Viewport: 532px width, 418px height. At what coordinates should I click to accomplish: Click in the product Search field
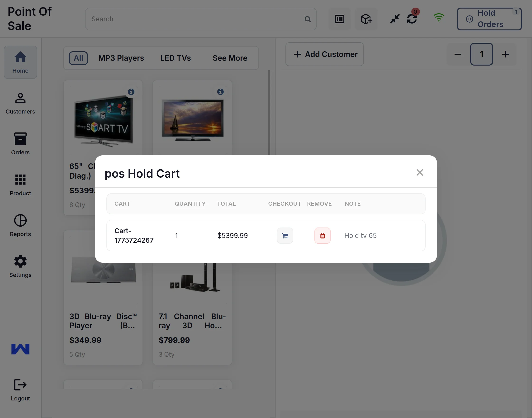click(x=196, y=19)
